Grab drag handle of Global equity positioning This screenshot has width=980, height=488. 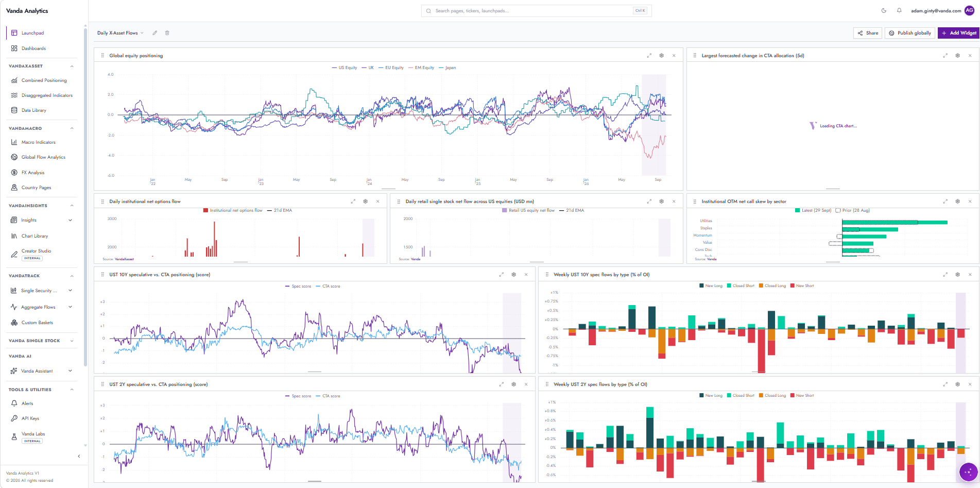(103, 56)
